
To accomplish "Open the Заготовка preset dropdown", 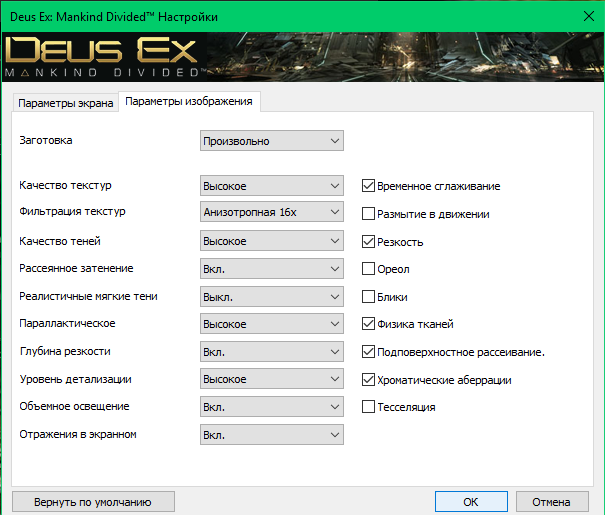I will coord(272,141).
